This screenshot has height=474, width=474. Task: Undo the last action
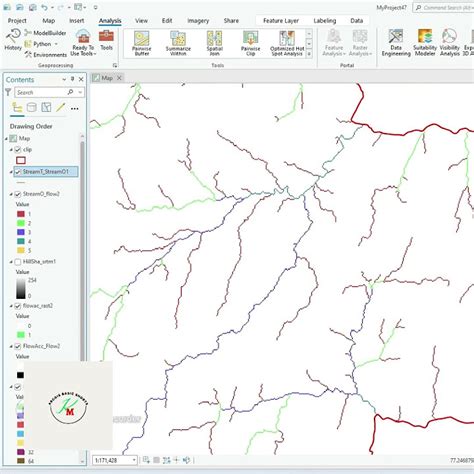click(x=45, y=7)
